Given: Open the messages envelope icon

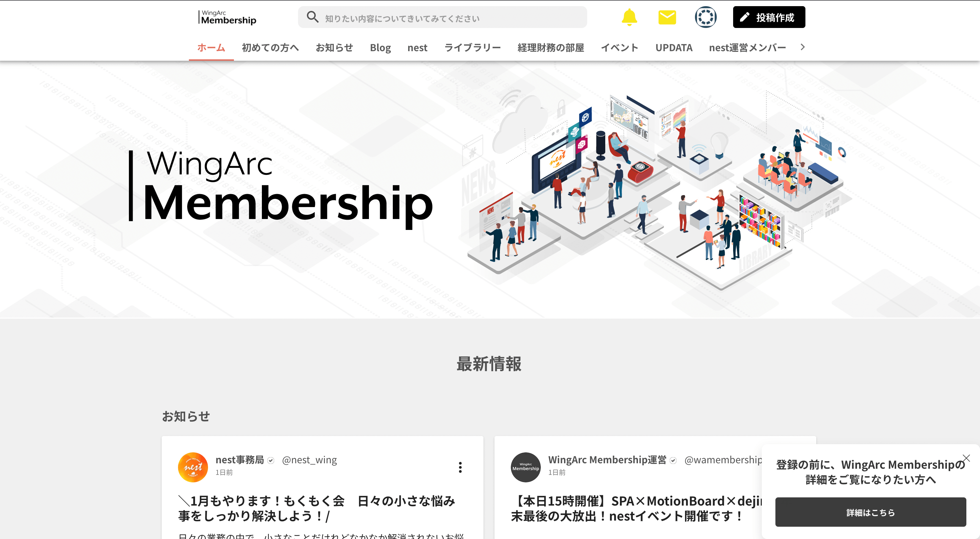Looking at the screenshot, I should [667, 17].
